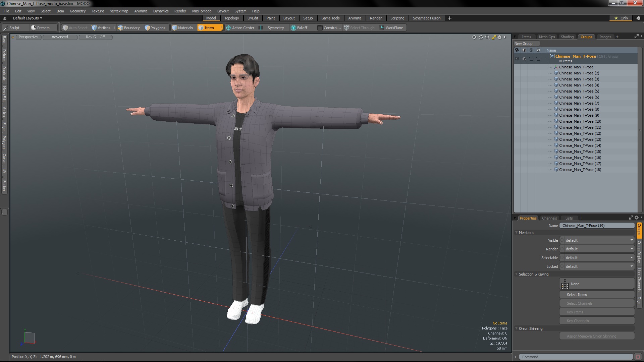Open the MaxToModo menu

tap(202, 11)
